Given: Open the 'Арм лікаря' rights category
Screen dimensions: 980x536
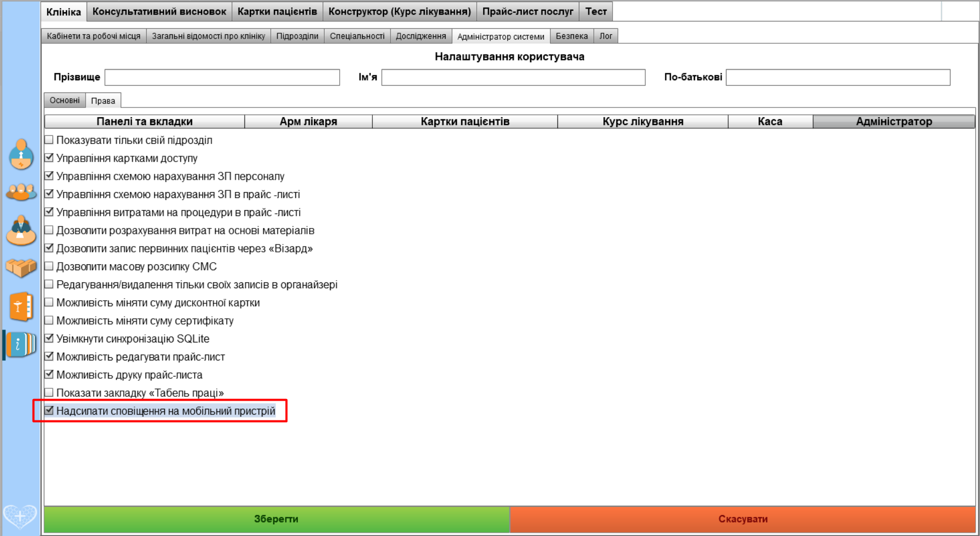Looking at the screenshot, I should 308,121.
